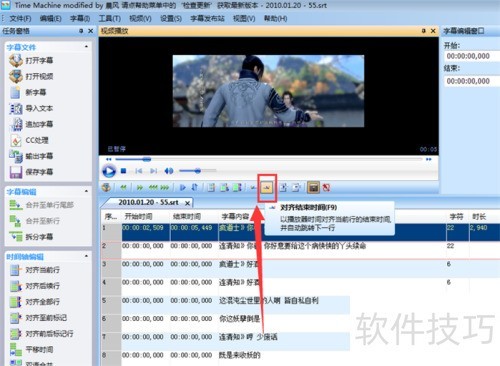500x366 pixels.
Task: Open the 帮助(H) menu
Action: [275, 18]
